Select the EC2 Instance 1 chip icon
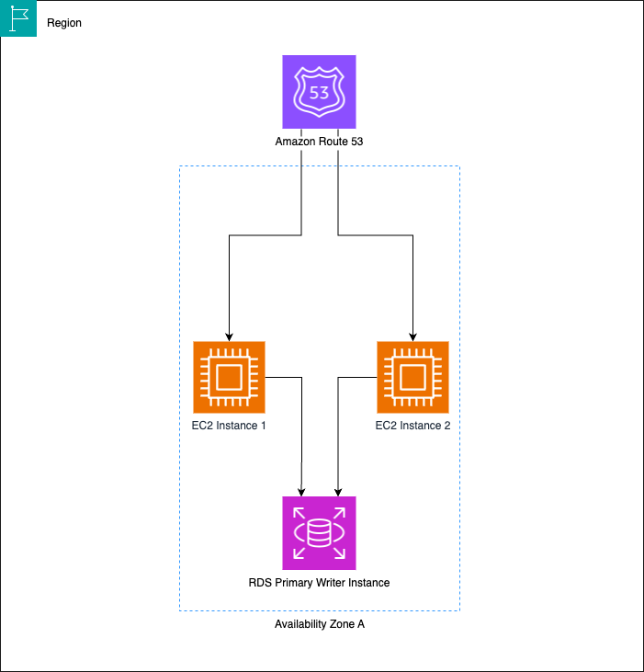Viewport: 644px width, 672px height. [x=229, y=377]
